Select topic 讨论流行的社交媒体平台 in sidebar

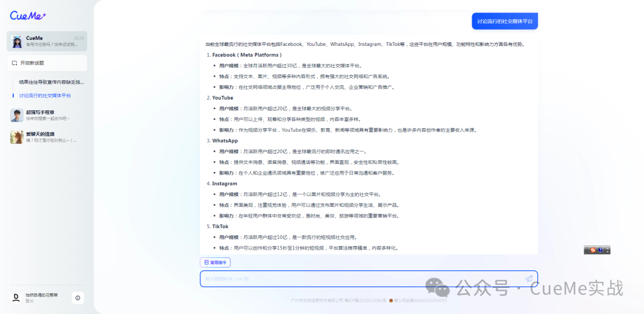(45, 95)
